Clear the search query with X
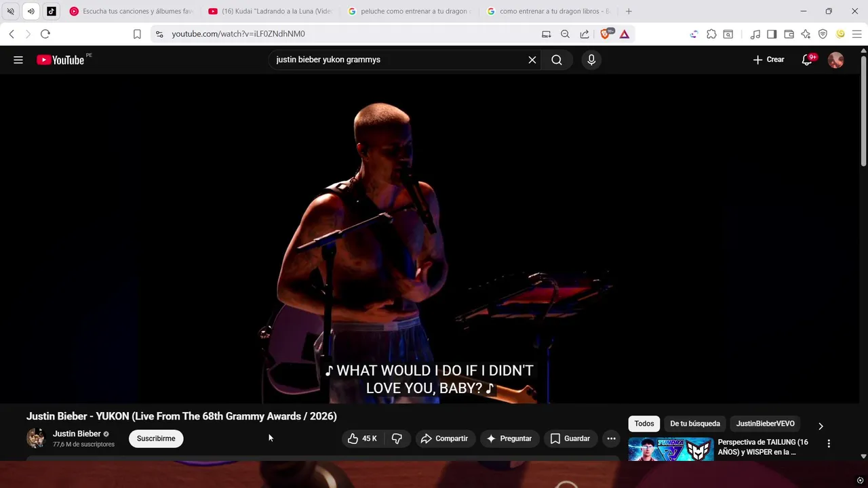The image size is (868, 488). pyautogui.click(x=532, y=60)
